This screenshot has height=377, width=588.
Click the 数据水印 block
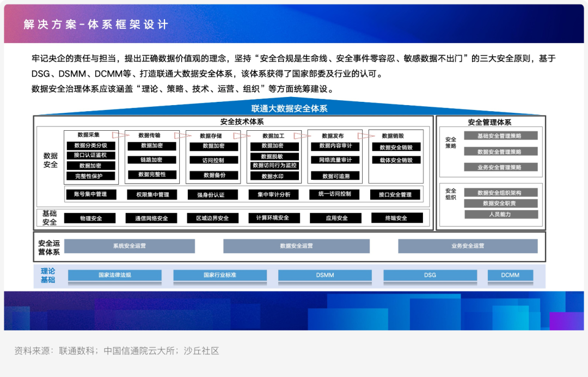tap(274, 176)
